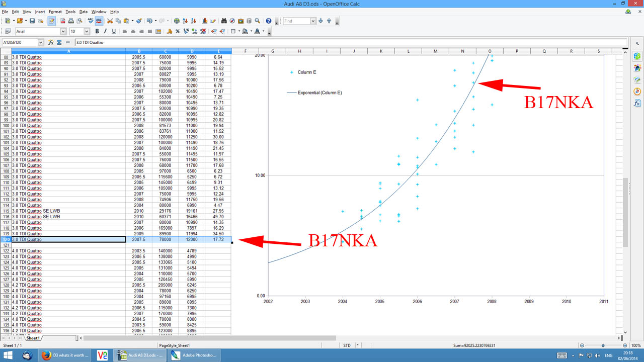644x362 pixels.
Task: Open the font size 10 dropdown
Action: coord(87,31)
